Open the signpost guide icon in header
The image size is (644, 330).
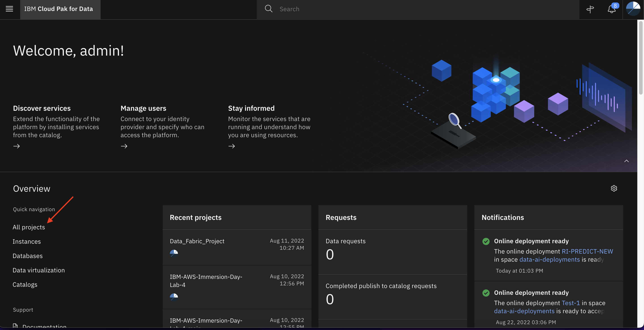(x=590, y=9)
